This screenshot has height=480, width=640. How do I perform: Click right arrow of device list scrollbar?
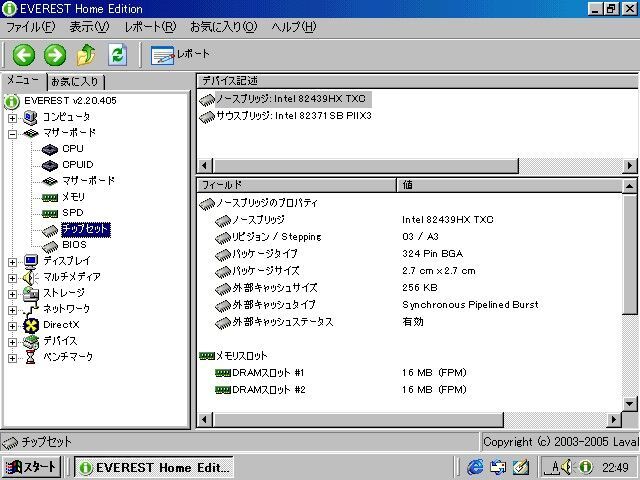click(x=630, y=166)
